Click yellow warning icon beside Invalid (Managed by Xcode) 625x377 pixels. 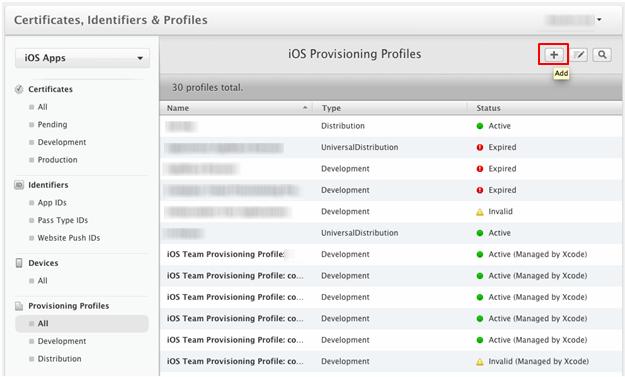coord(480,362)
